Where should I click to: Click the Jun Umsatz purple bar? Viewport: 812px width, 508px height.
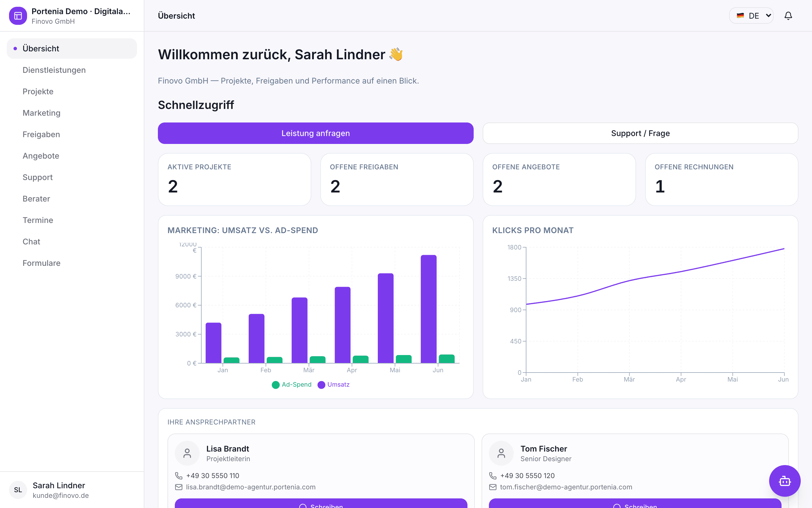coord(429,309)
